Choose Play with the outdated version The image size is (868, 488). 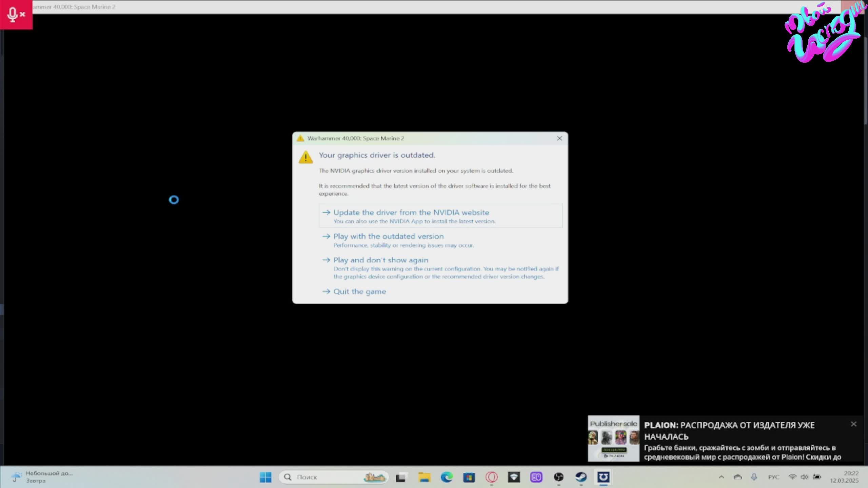click(388, 236)
